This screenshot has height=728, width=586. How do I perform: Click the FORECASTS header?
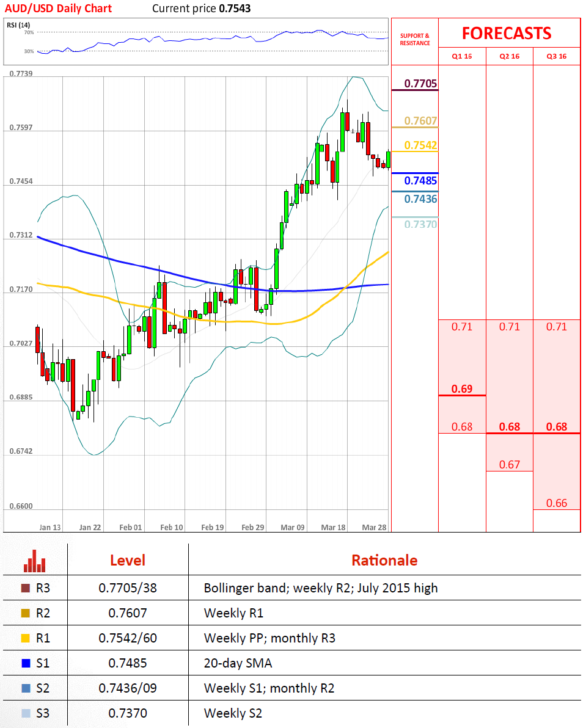tap(507, 34)
